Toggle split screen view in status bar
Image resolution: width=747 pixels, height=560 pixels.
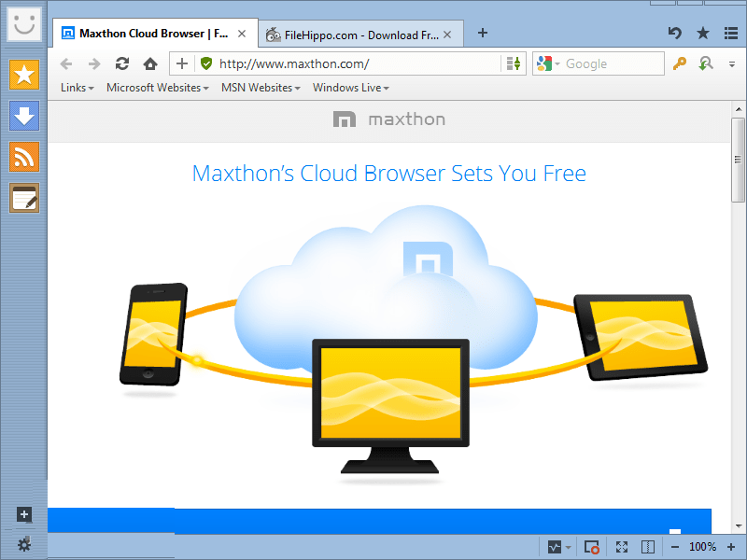648,547
